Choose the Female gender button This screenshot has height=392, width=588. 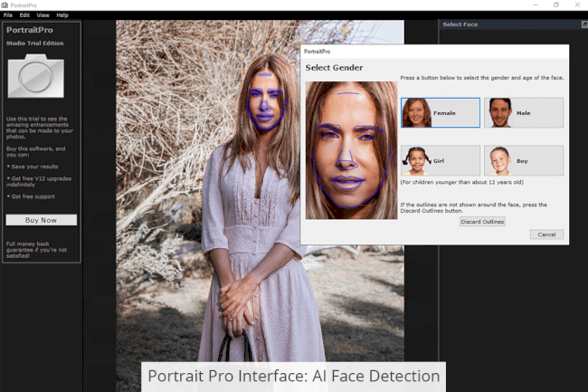441,112
